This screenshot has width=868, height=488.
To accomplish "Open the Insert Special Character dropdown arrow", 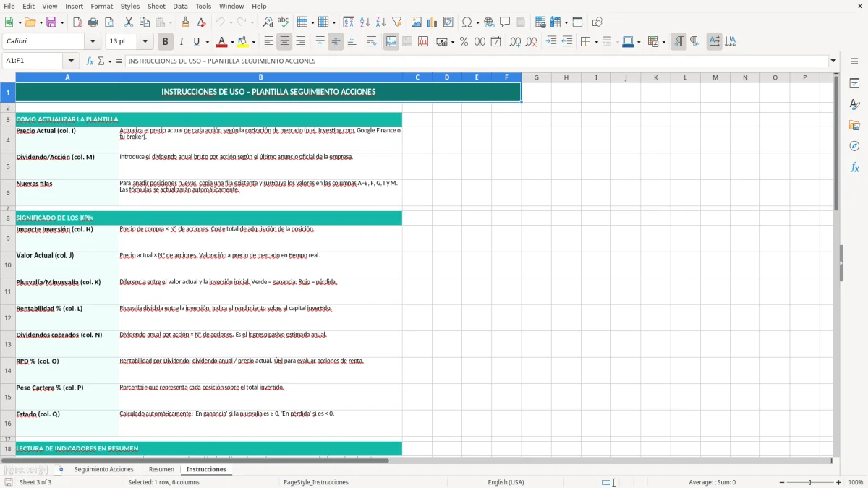I will [477, 22].
